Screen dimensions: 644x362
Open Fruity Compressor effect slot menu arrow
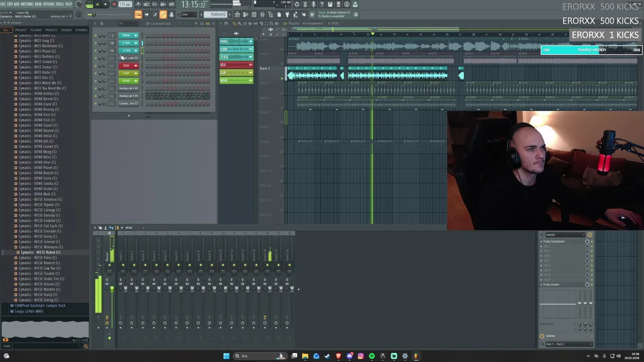tap(541, 241)
